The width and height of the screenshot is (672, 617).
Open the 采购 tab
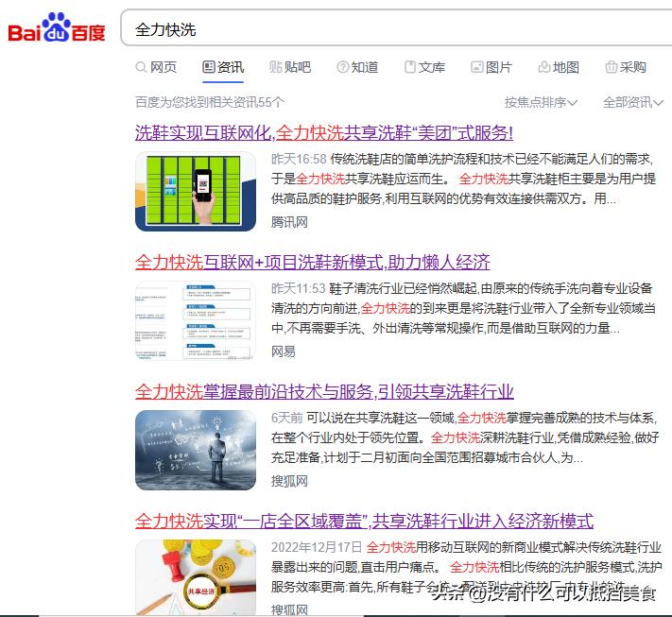626,67
